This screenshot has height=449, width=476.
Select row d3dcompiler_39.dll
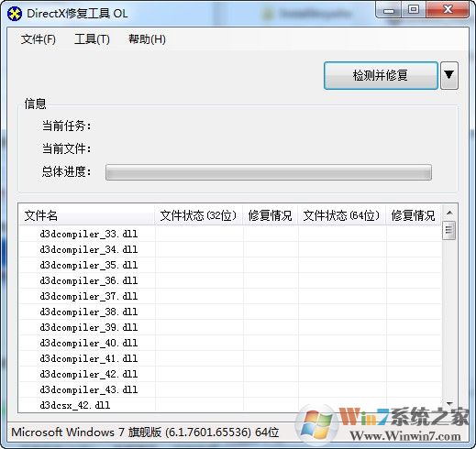click(230, 327)
